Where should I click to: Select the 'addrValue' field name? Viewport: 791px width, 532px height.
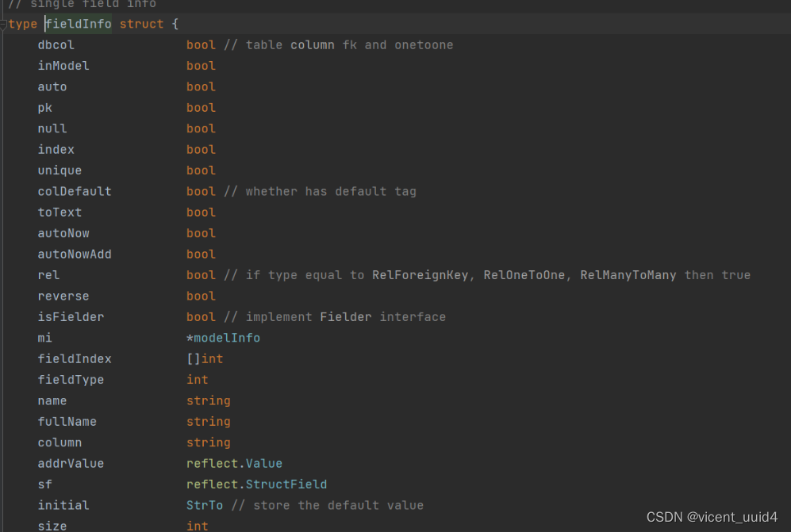click(x=71, y=464)
